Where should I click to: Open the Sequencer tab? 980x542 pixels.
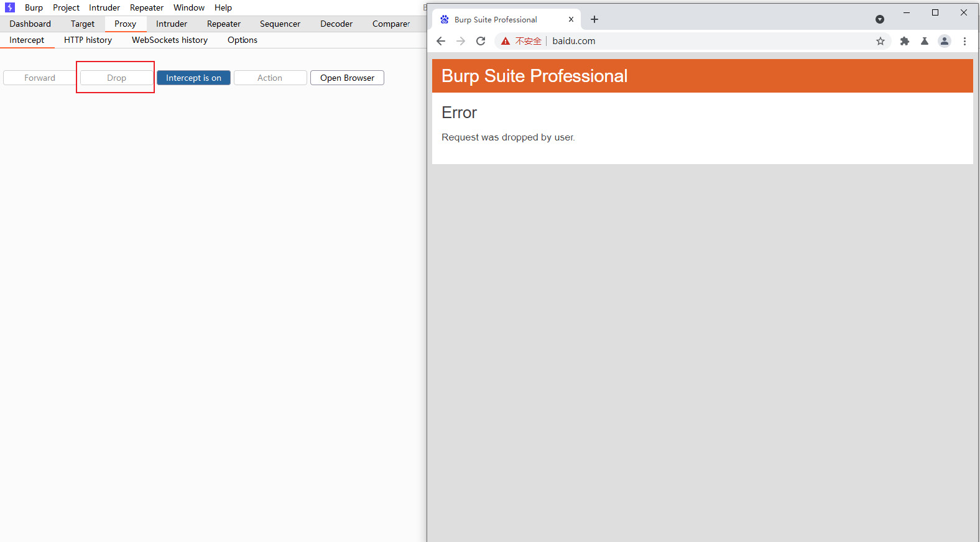tap(280, 24)
